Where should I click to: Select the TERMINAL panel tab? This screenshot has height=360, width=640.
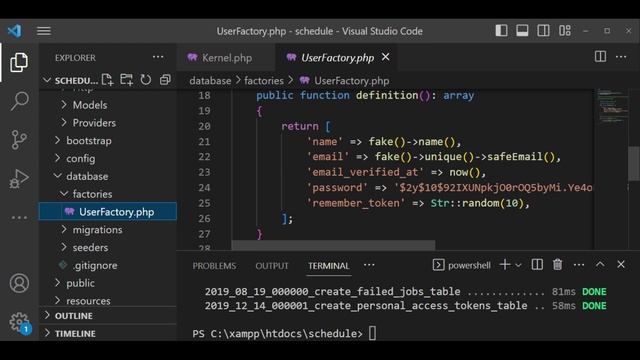point(329,266)
